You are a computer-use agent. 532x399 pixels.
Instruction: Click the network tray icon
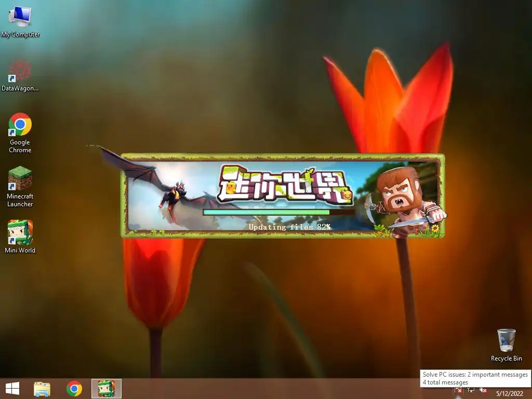471,390
